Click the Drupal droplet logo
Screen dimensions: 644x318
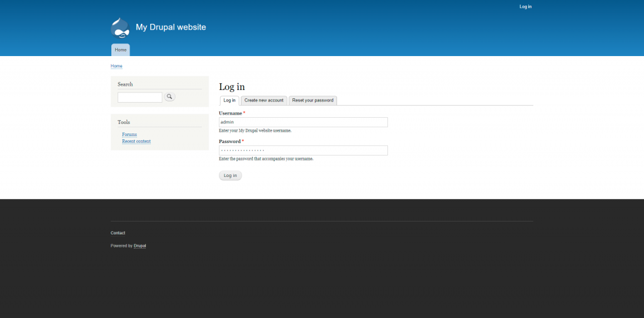click(120, 28)
